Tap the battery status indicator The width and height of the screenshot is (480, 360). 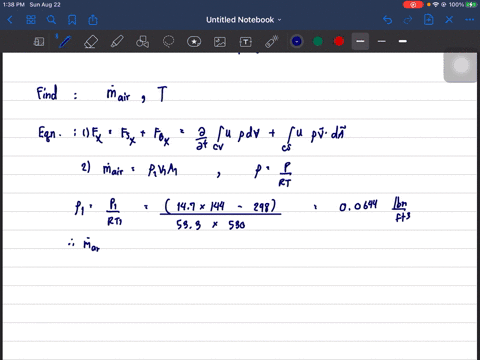coord(471,5)
